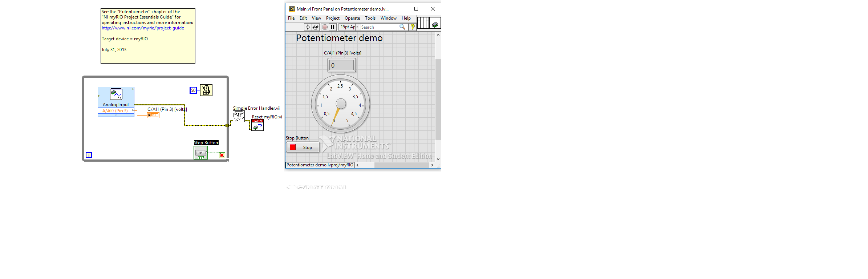The width and height of the screenshot is (868, 279).
Task: Click the Run Continuously button
Action: [316, 27]
